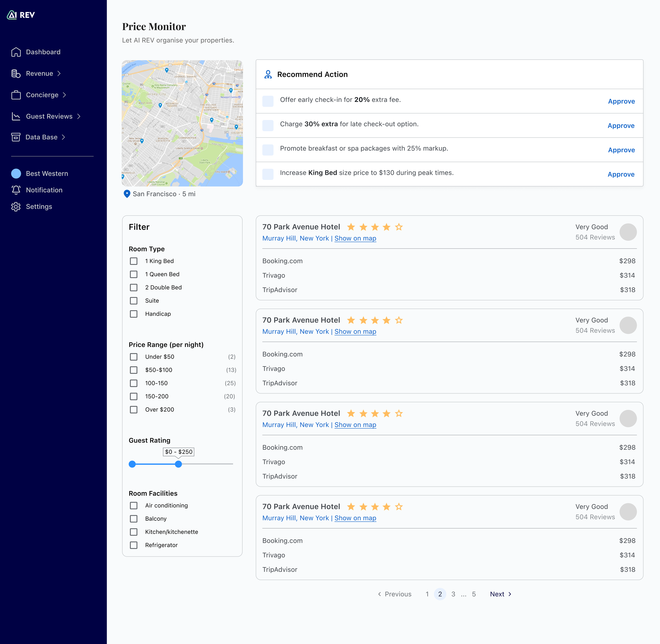
Task: Enable the Air conditioning filter checkbox
Action: tap(134, 505)
